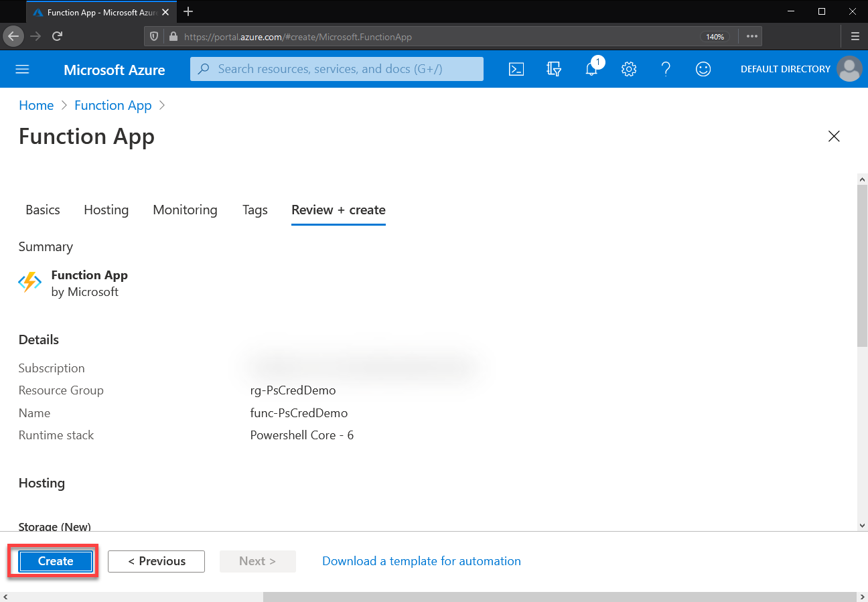Click the Azure search resources field
Image resolution: width=868 pixels, height=602 pixels.
pyautogui.click(x=337, y=69)
